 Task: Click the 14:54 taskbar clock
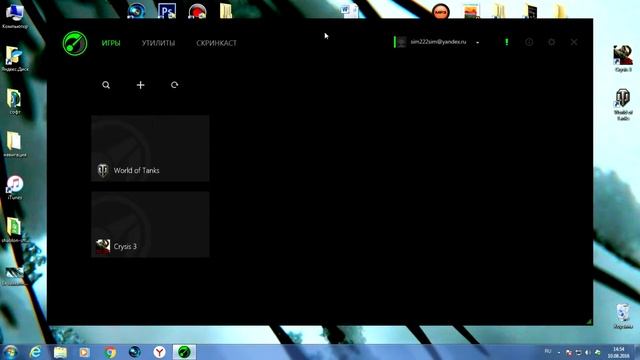click(x=619, y=352)
